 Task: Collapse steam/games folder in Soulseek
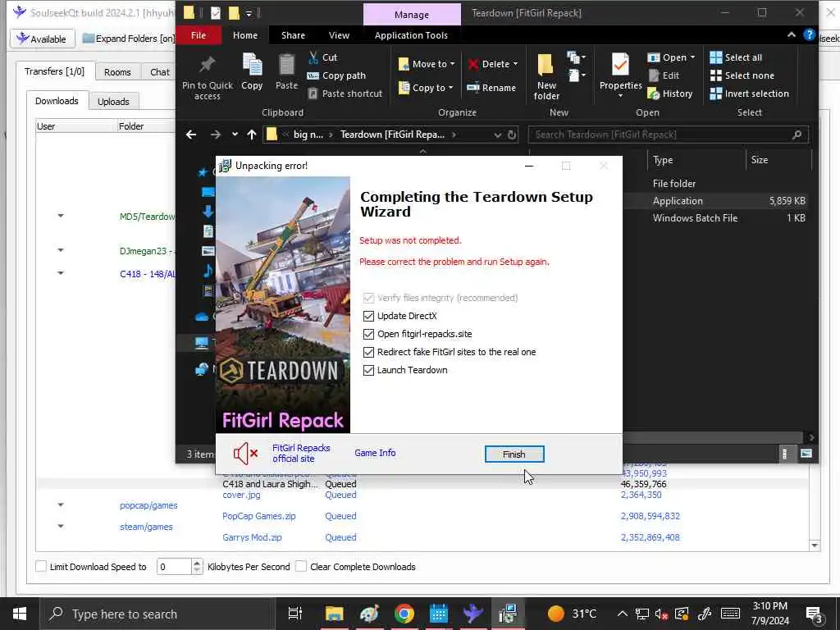tap(61, 526)
